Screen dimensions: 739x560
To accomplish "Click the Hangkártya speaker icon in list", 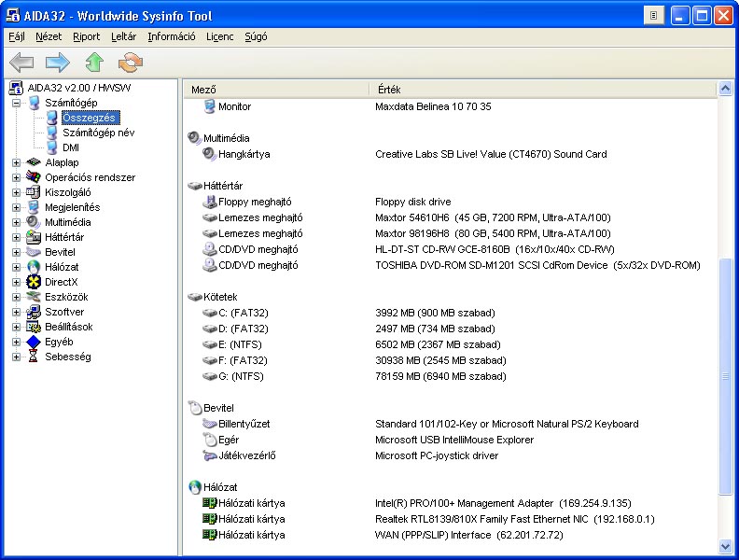I will [209, 154].
